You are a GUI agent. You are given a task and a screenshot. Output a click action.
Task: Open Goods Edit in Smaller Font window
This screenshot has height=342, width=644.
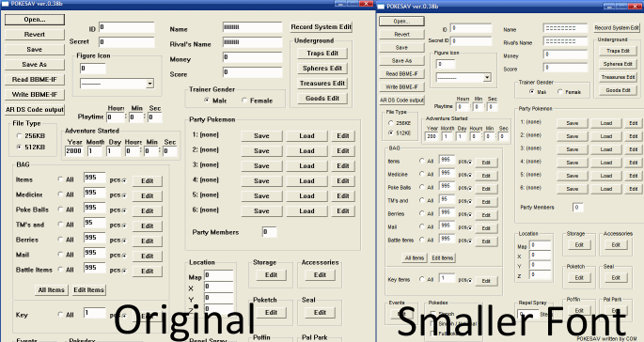(x=618, y=90)
